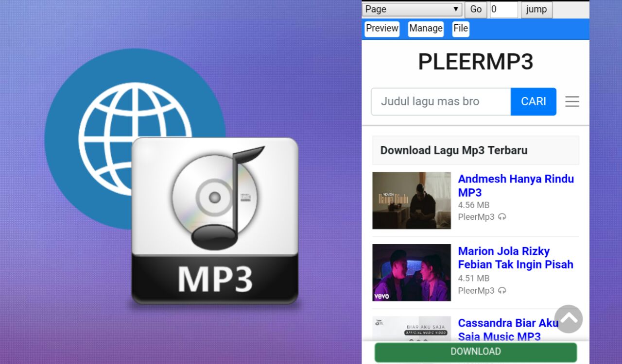Image resolution: width=622 pixels, height=364 pixels.
Task: Switch to the File tab
Action: click(x=460, y=29)
